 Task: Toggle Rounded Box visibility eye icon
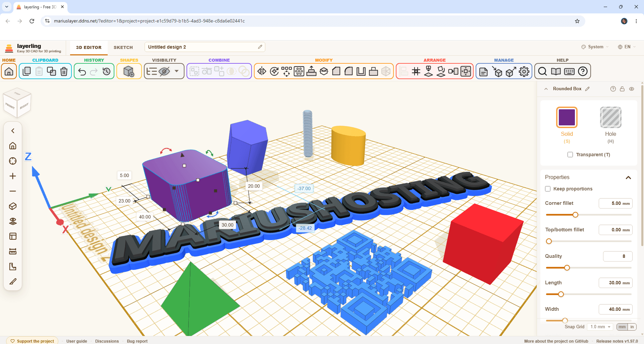632,89
